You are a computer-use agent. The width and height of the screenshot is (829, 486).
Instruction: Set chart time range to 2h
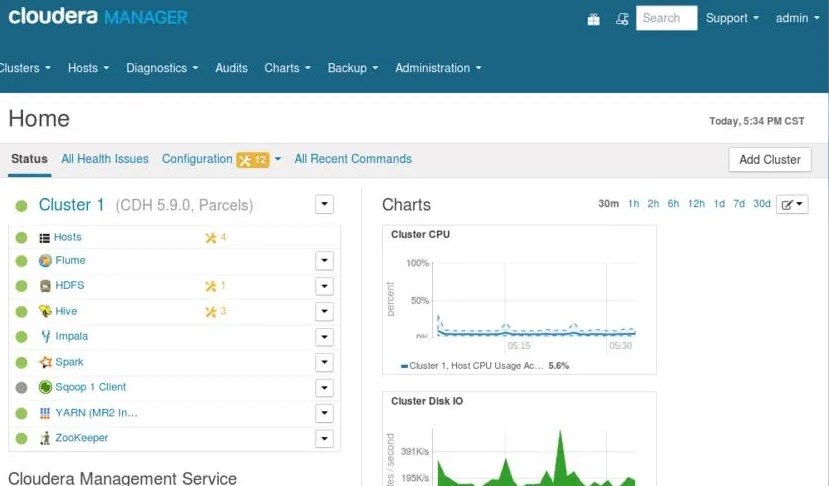(x=653, y=204)
